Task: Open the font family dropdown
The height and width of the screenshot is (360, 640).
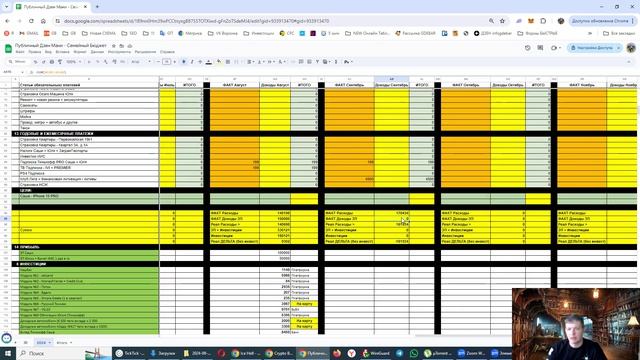Action: (x=140, y=62)
